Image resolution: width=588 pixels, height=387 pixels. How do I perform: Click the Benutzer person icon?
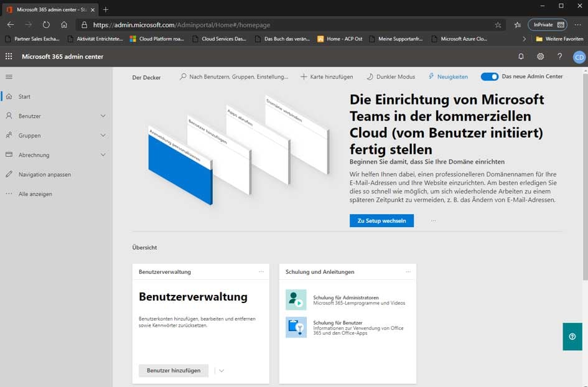pyautogui.click(x=9, y=116)
